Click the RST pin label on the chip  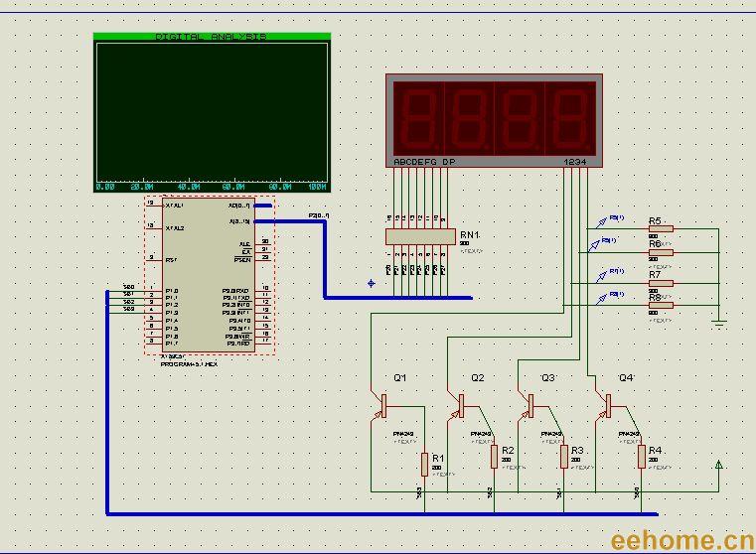point(171,260)
